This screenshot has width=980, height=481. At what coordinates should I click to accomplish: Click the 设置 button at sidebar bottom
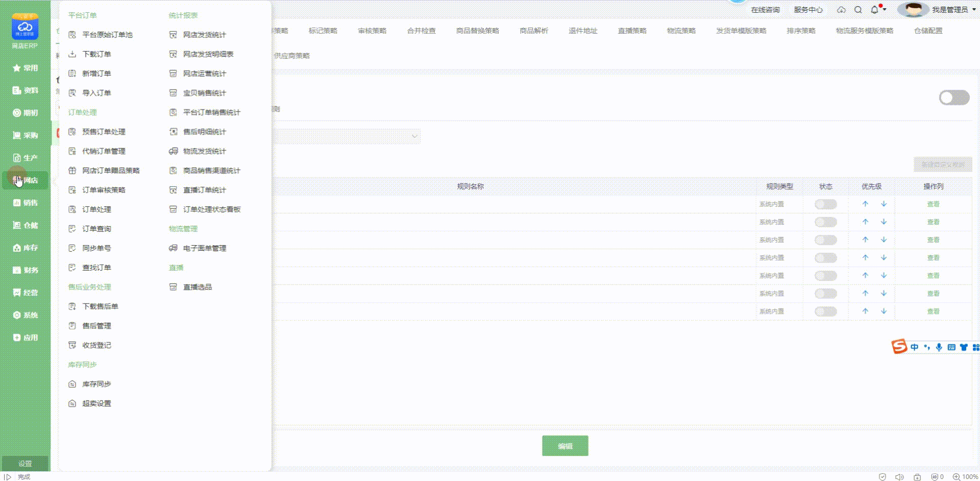pyautogui.click(x=25, y=464)
